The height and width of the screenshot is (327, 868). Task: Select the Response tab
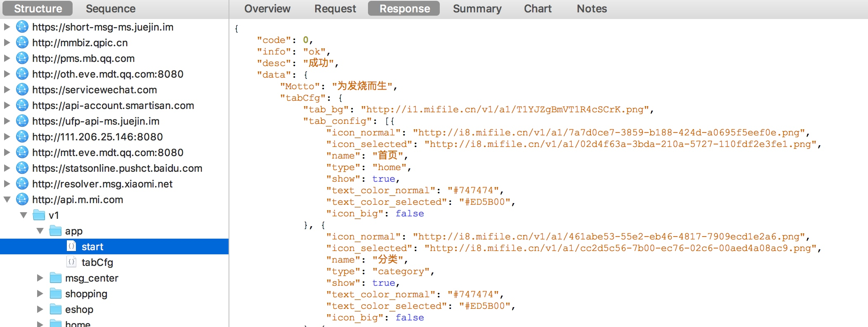(x=404, y=9)
